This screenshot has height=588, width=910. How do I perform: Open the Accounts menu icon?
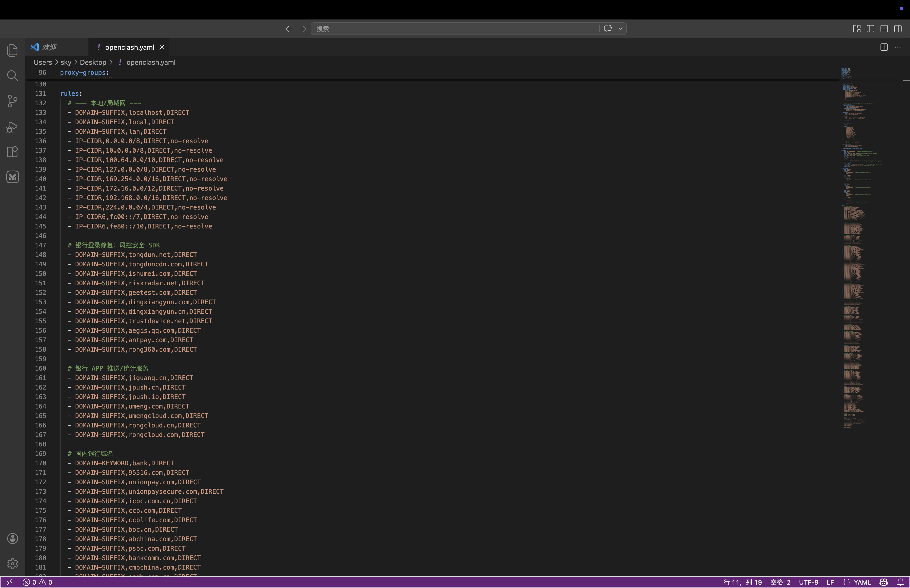point(12,538)
